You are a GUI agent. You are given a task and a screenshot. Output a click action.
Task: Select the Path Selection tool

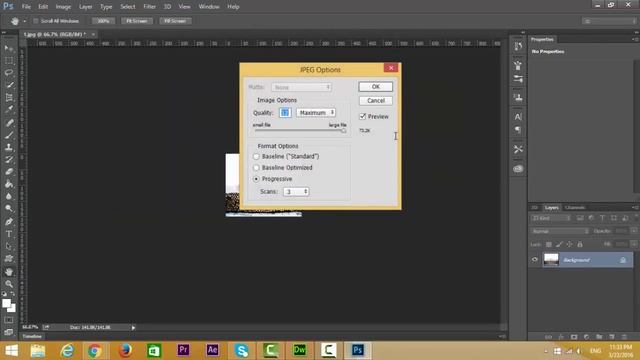9,246
